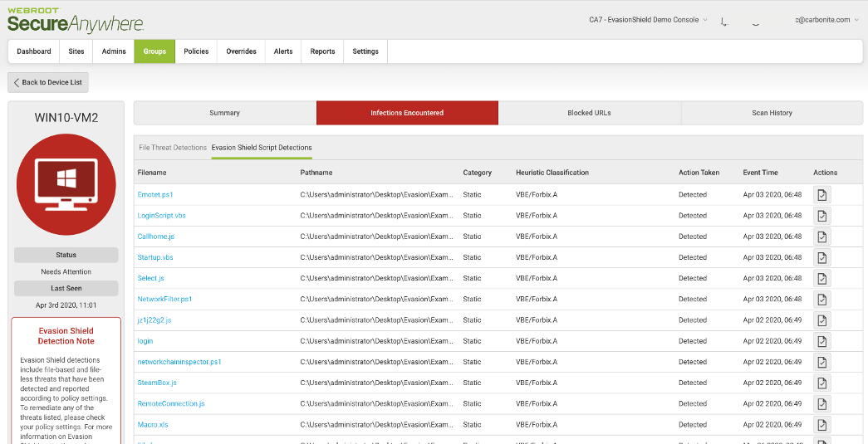Click the Category column header

pyautogui.click(x=477, y=173)
